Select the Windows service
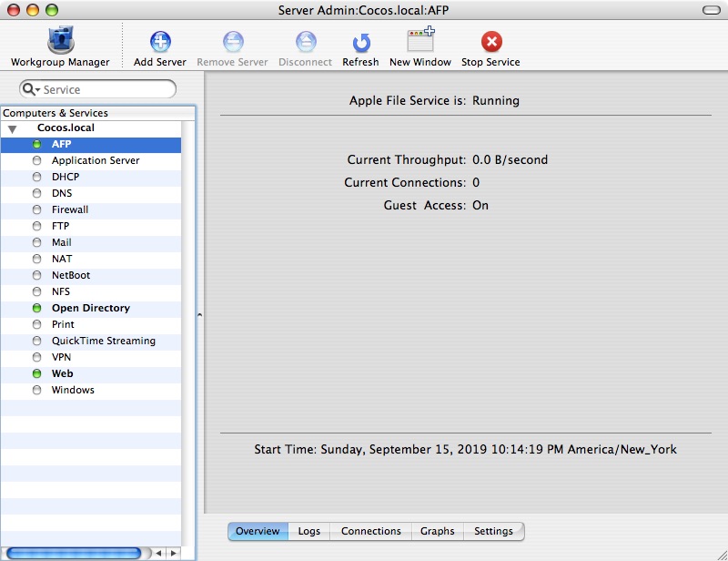 (x=91, y=390)
